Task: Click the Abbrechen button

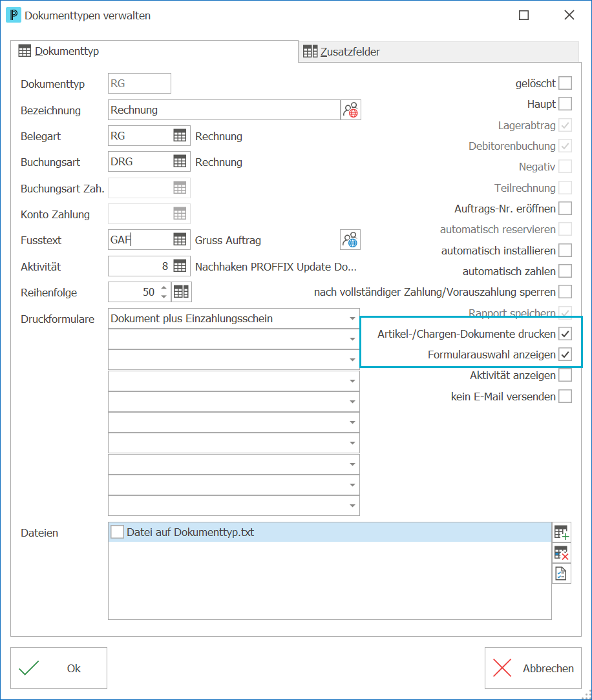Action: click(x=533, y=668)
